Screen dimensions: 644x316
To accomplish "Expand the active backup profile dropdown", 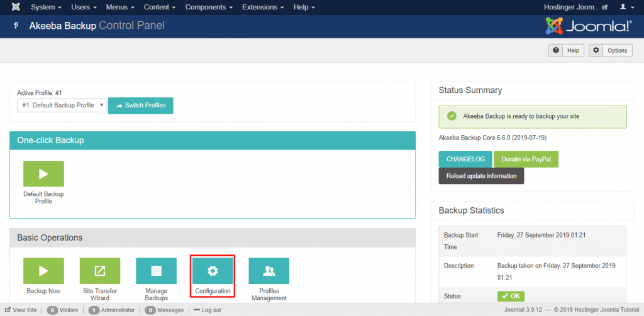I will (62, 106).
